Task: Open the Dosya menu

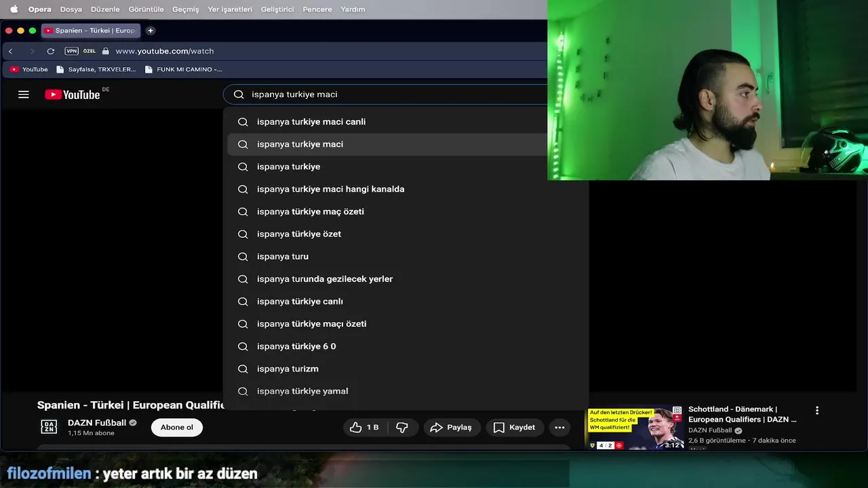Action: pos(71,9)
